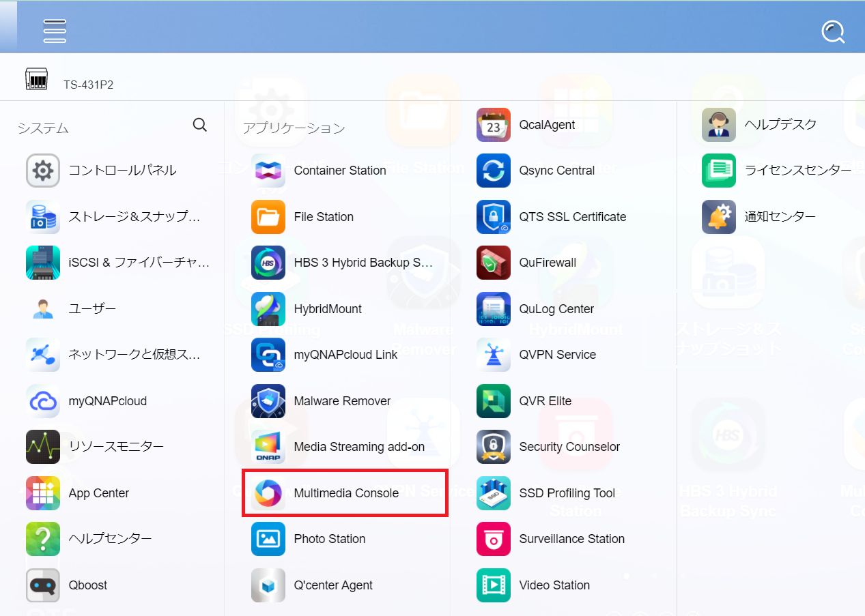Open the QuFirewall icon
This screenshot has width=865, height=616.
click(494, 263)
